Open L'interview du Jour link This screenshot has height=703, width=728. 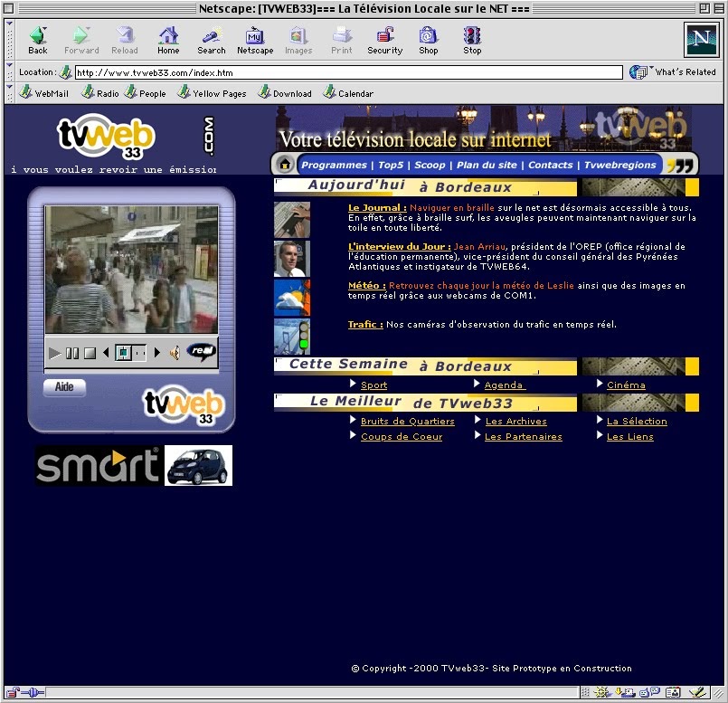400,246
